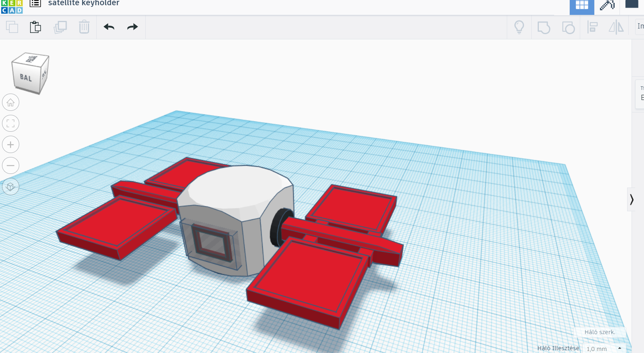Click the view cube BAL face
The width and height of the screenshot is (644, 353).
[x=26, y=78]
